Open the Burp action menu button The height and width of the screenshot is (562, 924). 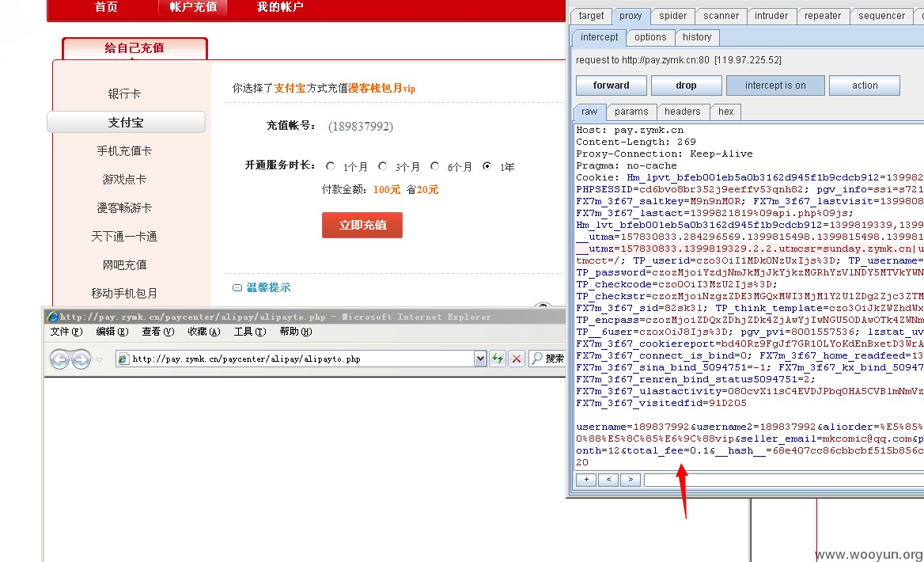[x=865, y=85]
